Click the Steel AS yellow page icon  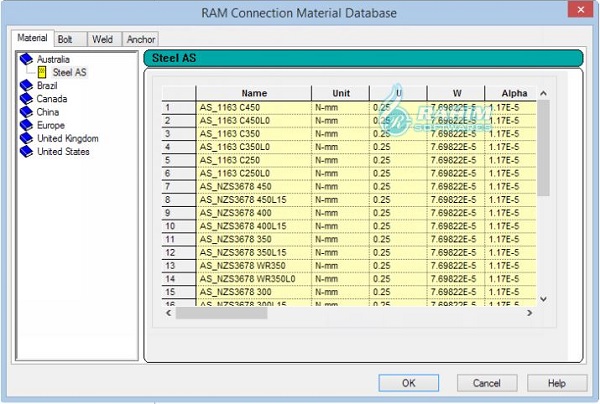pyautogui.click(x=42, y=73)
